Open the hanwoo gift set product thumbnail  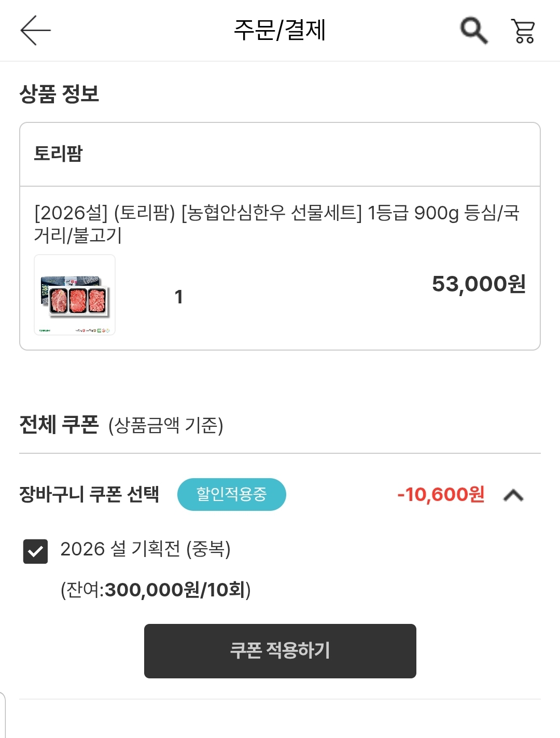tap(75, 295)
